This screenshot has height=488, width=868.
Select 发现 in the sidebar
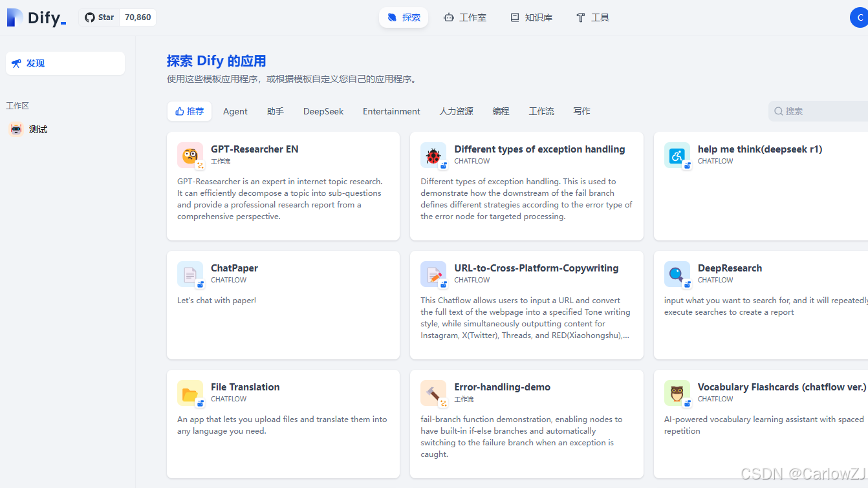(65, 63)
